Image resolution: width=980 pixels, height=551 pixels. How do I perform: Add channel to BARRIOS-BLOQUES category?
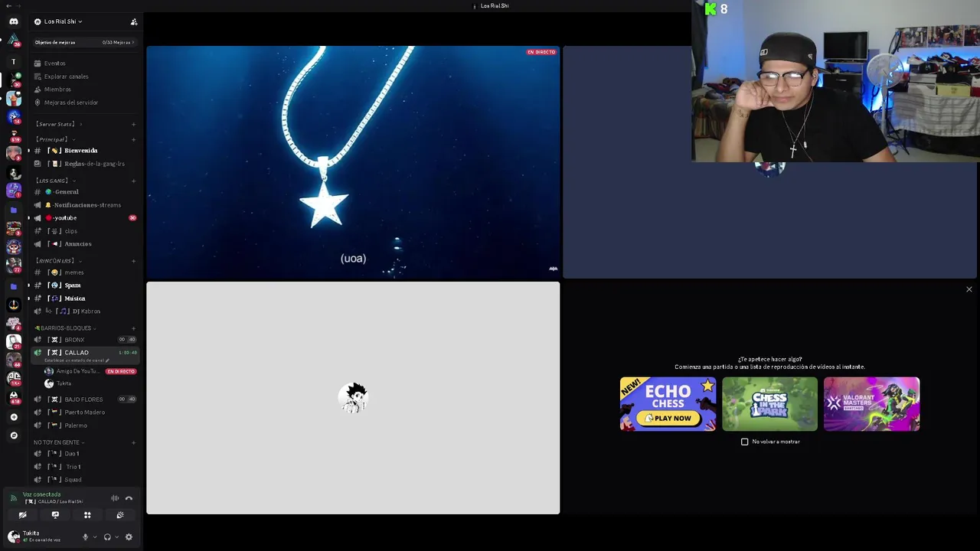133,328
